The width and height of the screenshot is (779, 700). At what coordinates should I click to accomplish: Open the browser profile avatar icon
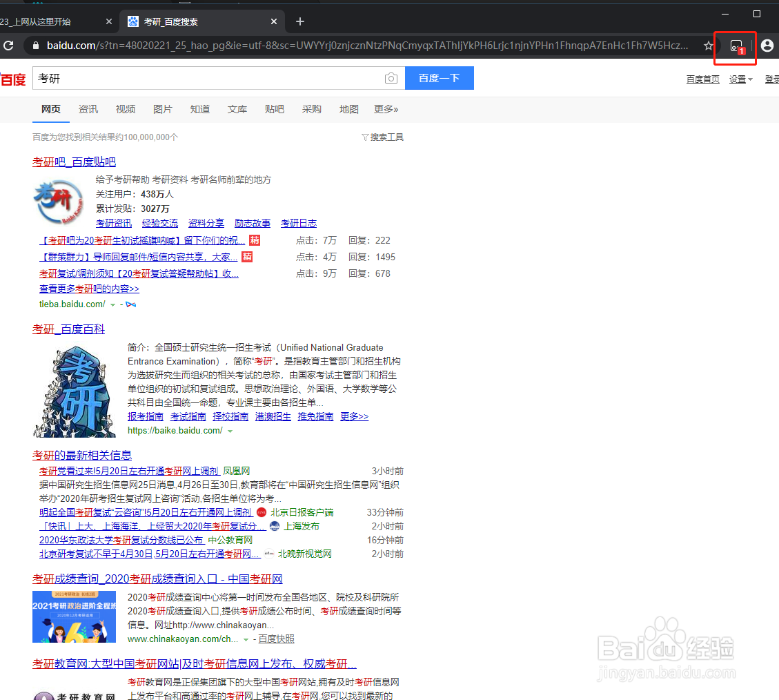pyautogui.click(x=769, y=46)
